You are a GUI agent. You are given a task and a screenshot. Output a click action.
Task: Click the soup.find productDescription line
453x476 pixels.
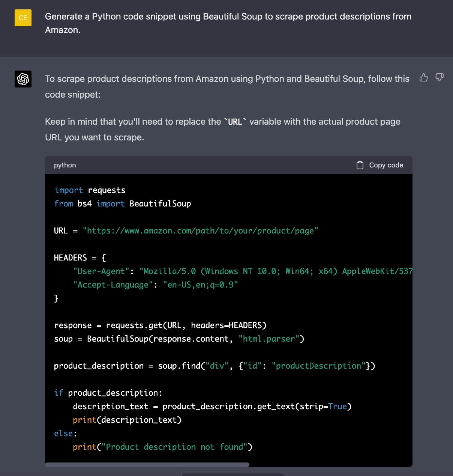(x=214, y=366)
